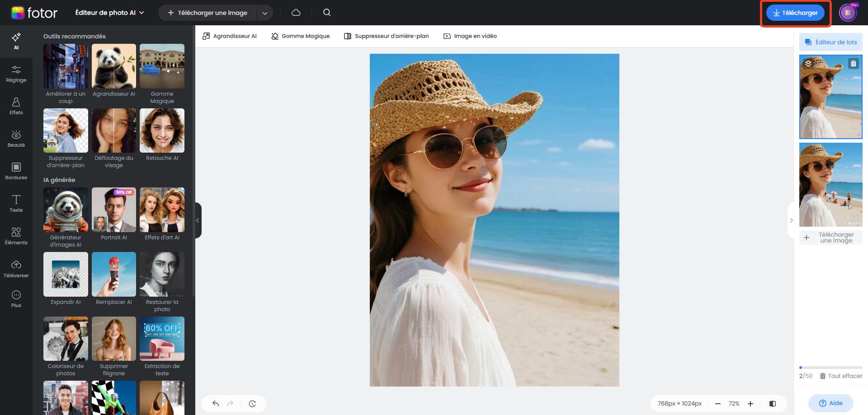Open the Éléments panel
868x415 pixels.
16,236
